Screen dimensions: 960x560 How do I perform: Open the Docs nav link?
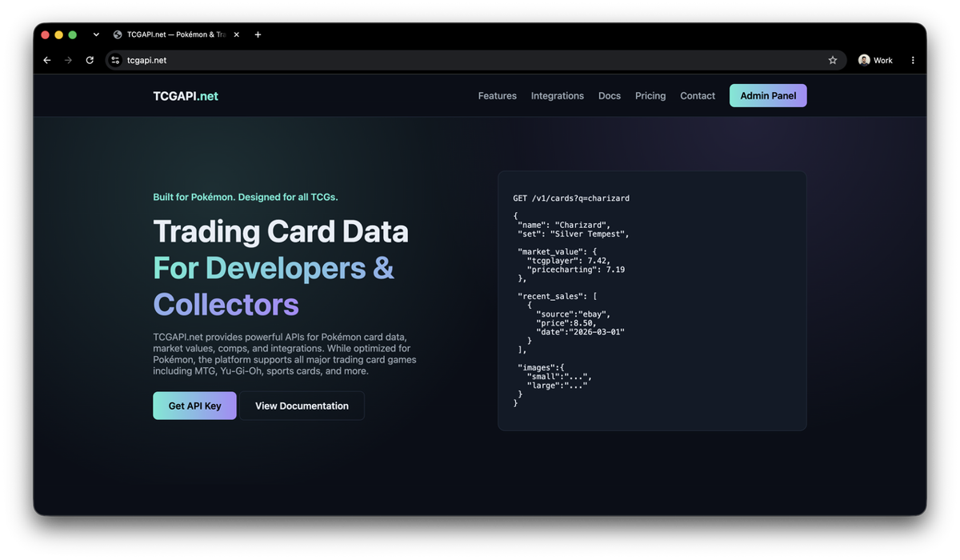pyautogui.click(x=610, y=96)
